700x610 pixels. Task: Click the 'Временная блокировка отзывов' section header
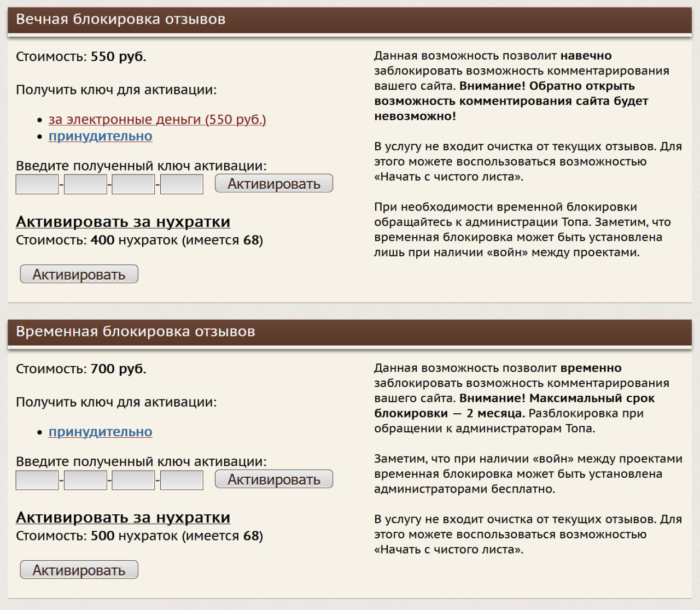[135, 331]
